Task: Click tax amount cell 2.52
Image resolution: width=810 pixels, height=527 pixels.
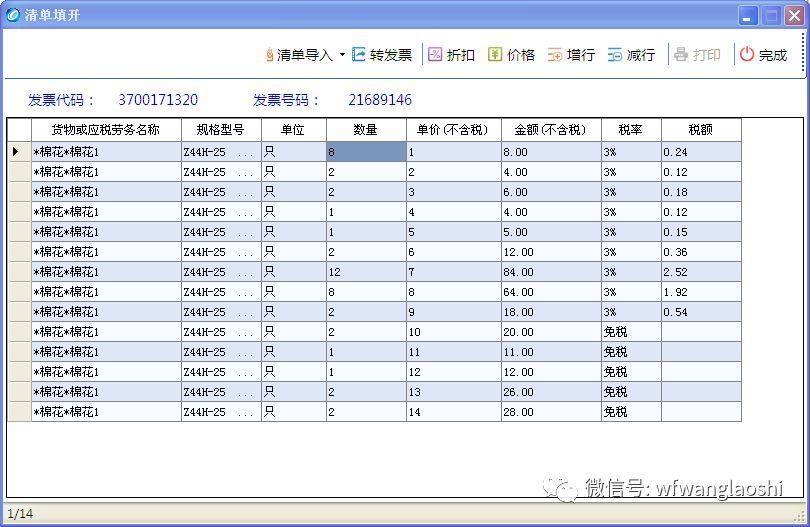Action: [x=701, y=272]
